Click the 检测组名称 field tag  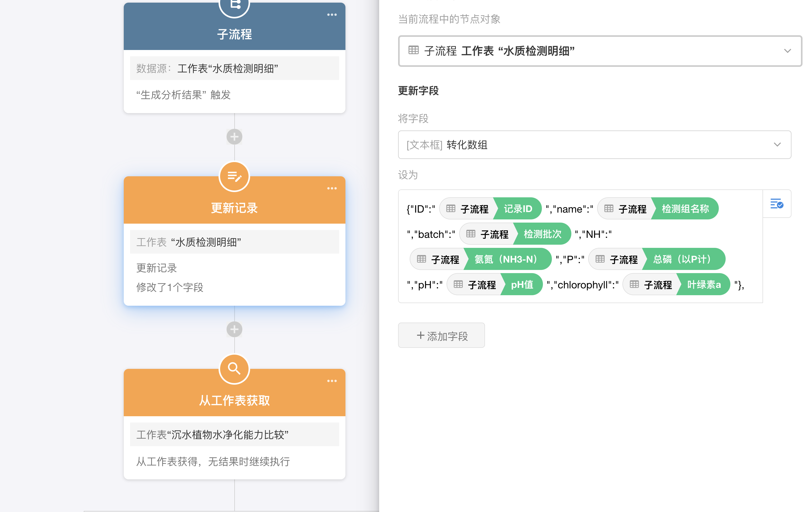click(685, 209)
